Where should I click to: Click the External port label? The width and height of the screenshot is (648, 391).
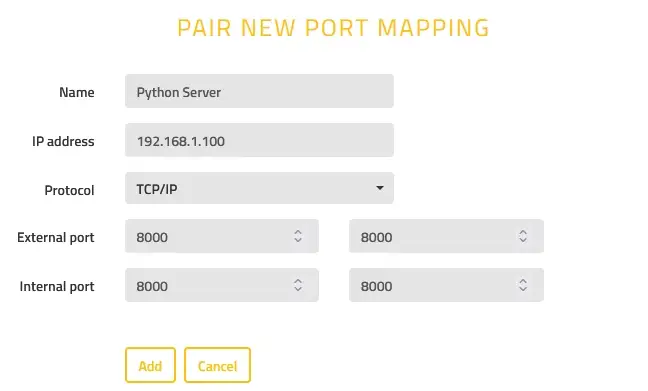point(56,238)
